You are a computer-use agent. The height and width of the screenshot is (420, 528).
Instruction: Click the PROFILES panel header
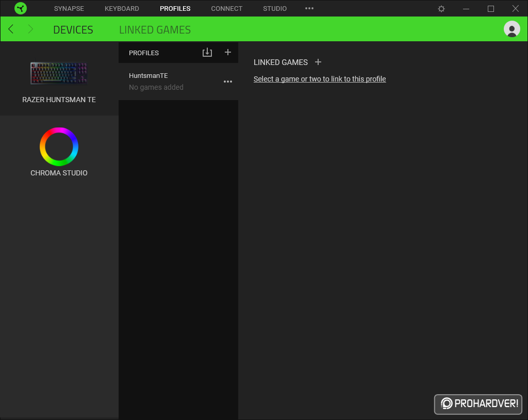point(144,53)
